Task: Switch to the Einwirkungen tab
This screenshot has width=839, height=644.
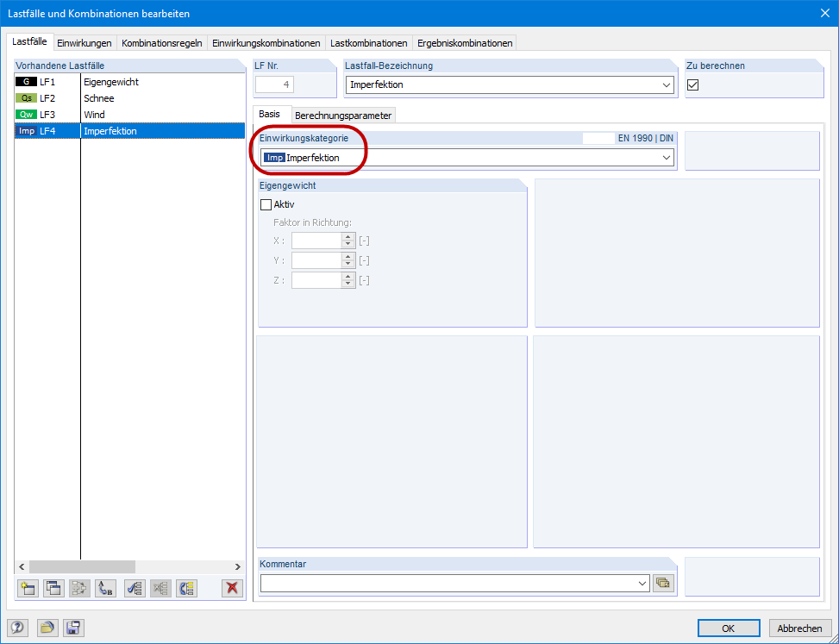Action: [x=85, y=43]
